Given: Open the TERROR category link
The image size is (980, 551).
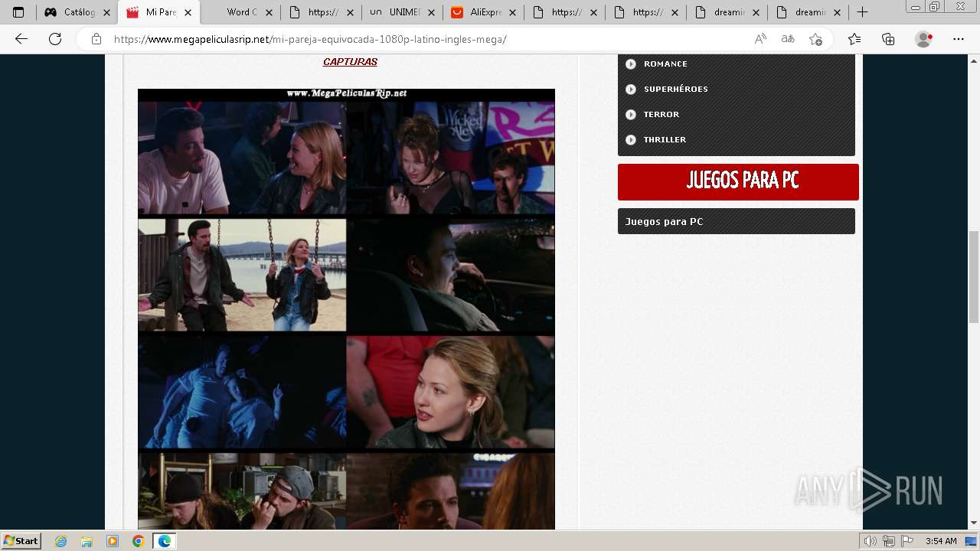Looking at the screenshot, I should click(x=661, y=114).
